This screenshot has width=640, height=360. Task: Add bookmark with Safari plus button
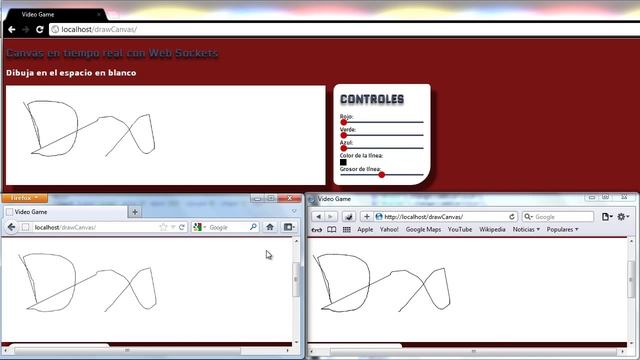click(x=367, y=217)
